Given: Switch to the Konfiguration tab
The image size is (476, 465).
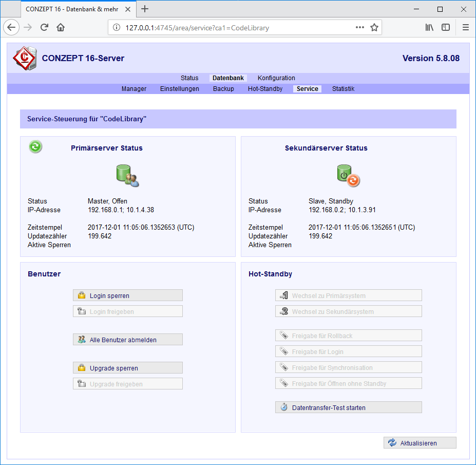Looking at the screenshot, I should point(276,78).
